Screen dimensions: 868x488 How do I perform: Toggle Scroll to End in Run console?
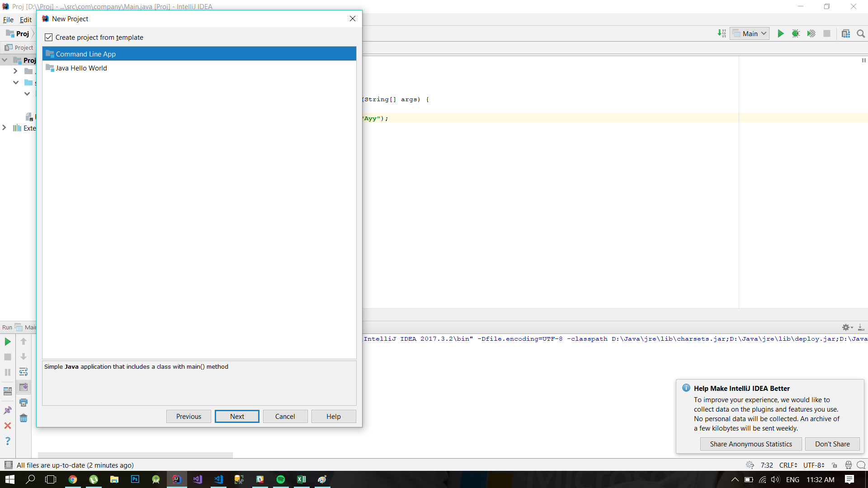pyautogui.click(x=24, y=387)
